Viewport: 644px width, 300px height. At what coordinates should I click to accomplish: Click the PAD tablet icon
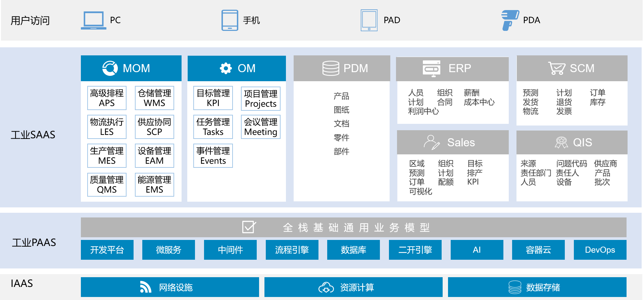[x=369, y=20]
